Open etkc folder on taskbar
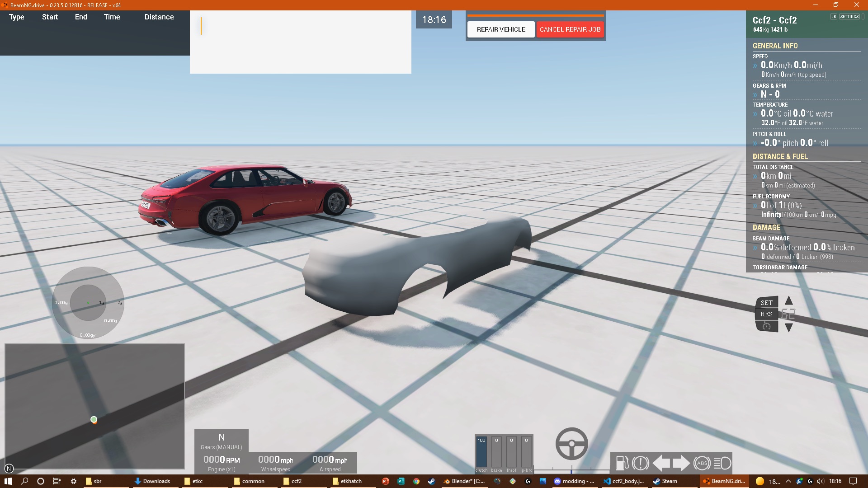The height and width of the screenshot is (488, 868). coord(204,481)
